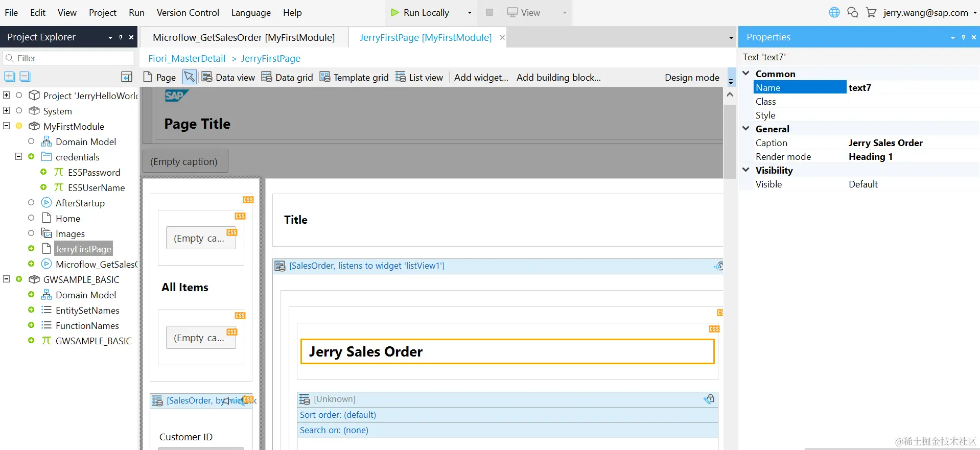Viewport: 980px width, 450px height.
Task: Click Add building block... button
Action: click(x=558, y=77)
